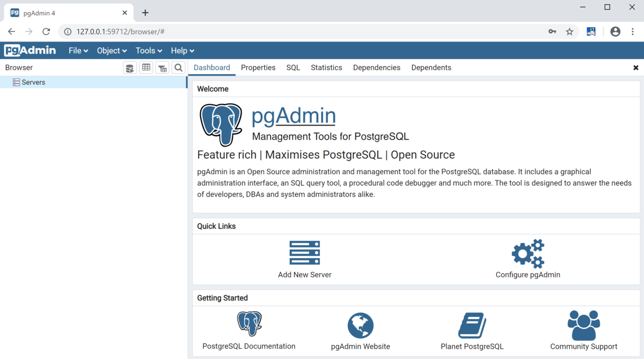Click the pgAdmin Website globe icon
This screenshot has height=359, width=644.
pos(361,325)
